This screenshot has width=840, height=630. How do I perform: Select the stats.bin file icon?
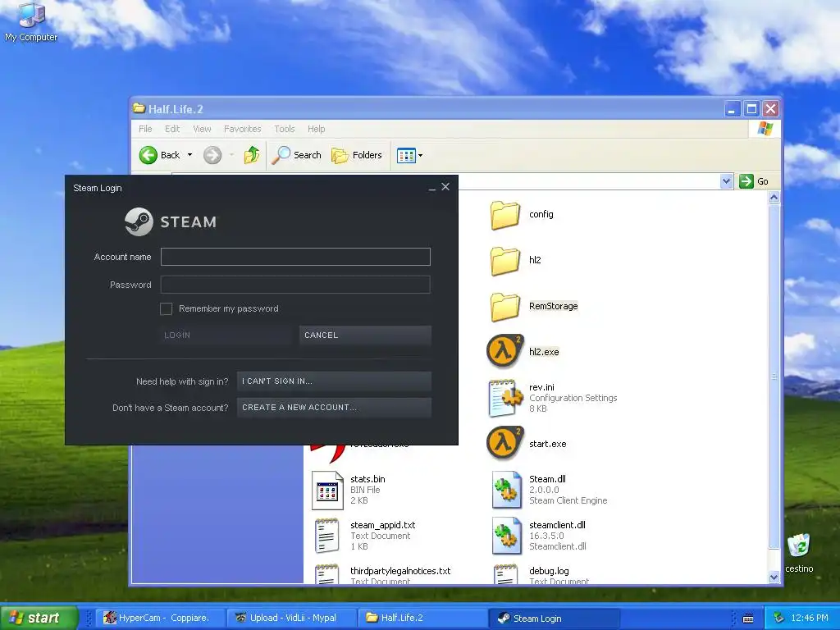click(x=327, y=491)
